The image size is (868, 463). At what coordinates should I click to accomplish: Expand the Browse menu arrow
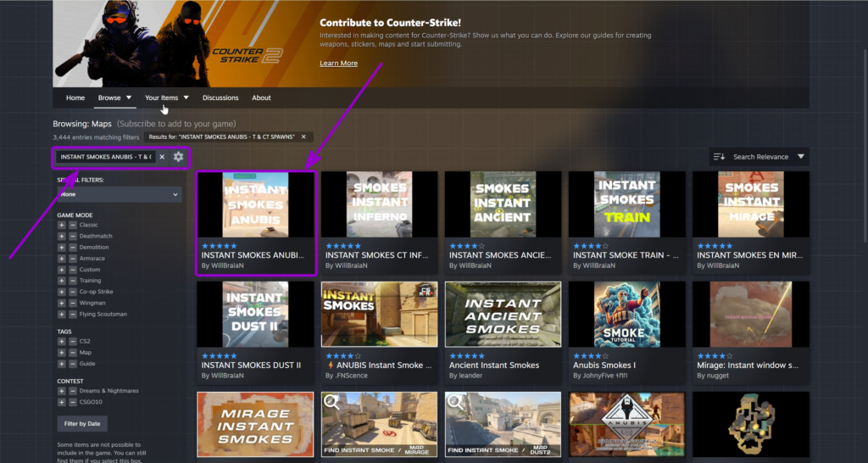[129, 98]
